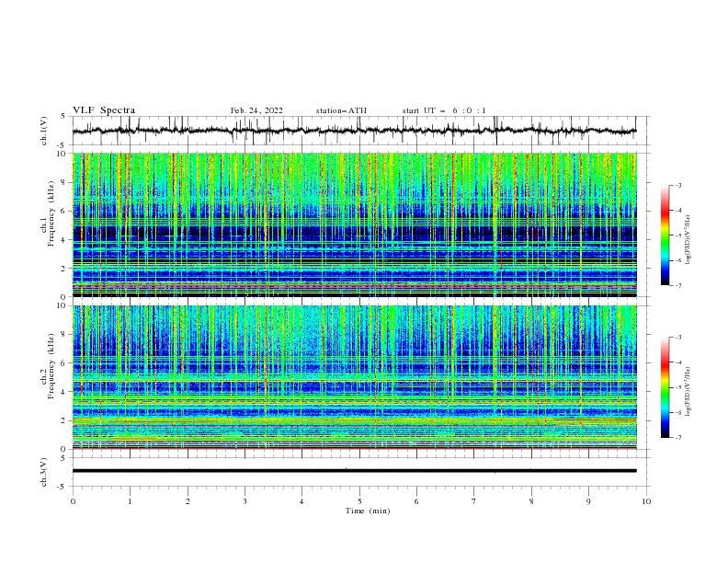Click time axis tick label '5'
This screenshot has height=563, width=728.
point(359,501)
